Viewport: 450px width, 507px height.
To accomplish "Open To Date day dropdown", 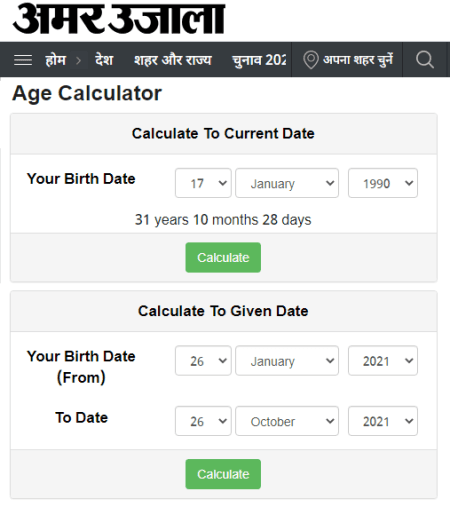I will [x=203, y=421].
